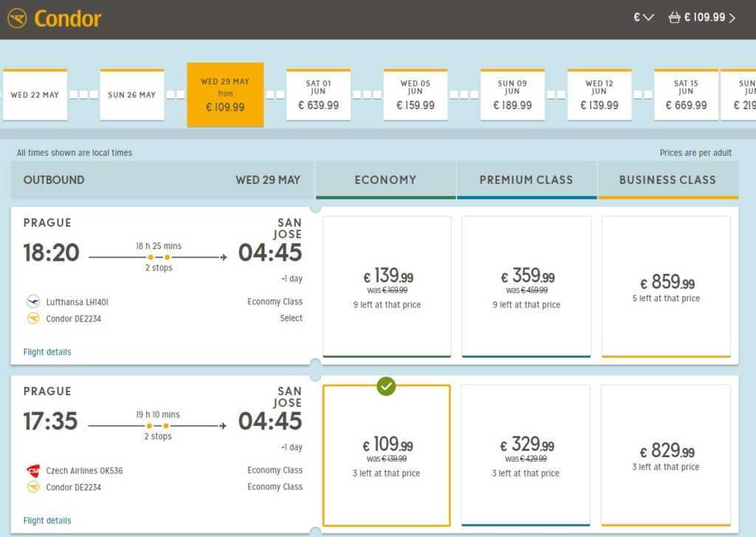Select the SUN 26 MAY date tab
756x537 pixels.
coord(132,95)
